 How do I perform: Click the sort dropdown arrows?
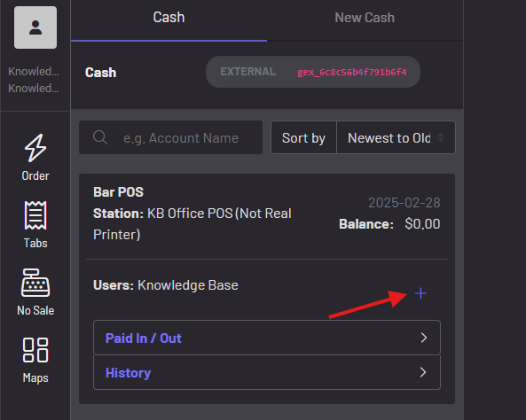click(x=441, y=137)
